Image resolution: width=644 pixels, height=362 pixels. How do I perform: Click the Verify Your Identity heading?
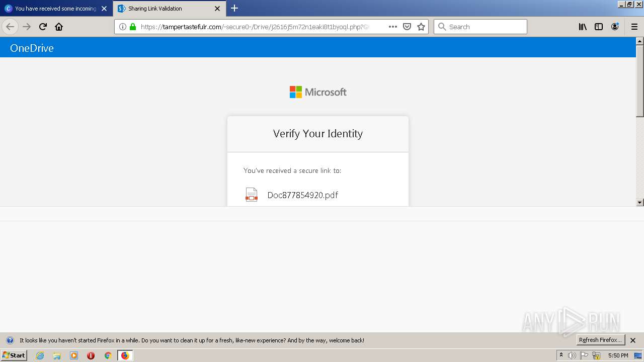click(318, 134)
